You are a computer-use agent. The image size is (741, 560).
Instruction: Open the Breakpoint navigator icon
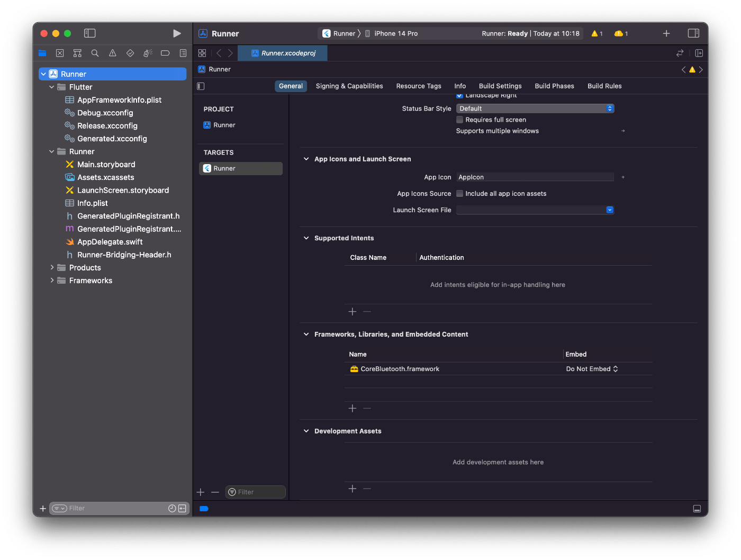(165, 53)
